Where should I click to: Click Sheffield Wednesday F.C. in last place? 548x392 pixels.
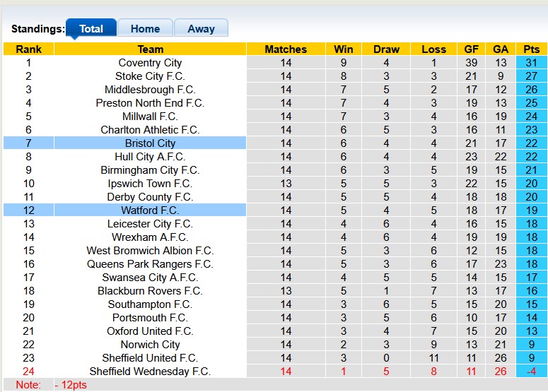(x=150, y=372)
